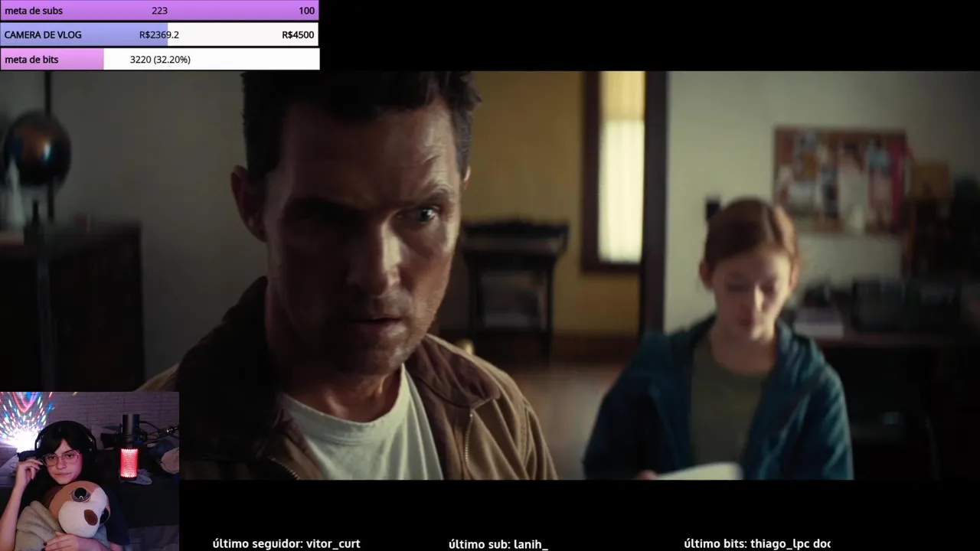Click the meta de subs progress bar
Screen dimensions: 980x551
click(x=159, y=11)
